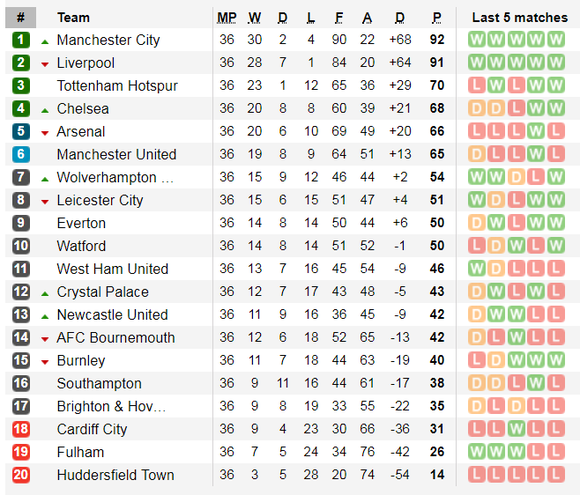Click the red rank 18 relegation badge
This screenshot has height=495, width=580.
click(x=21, y=429)
